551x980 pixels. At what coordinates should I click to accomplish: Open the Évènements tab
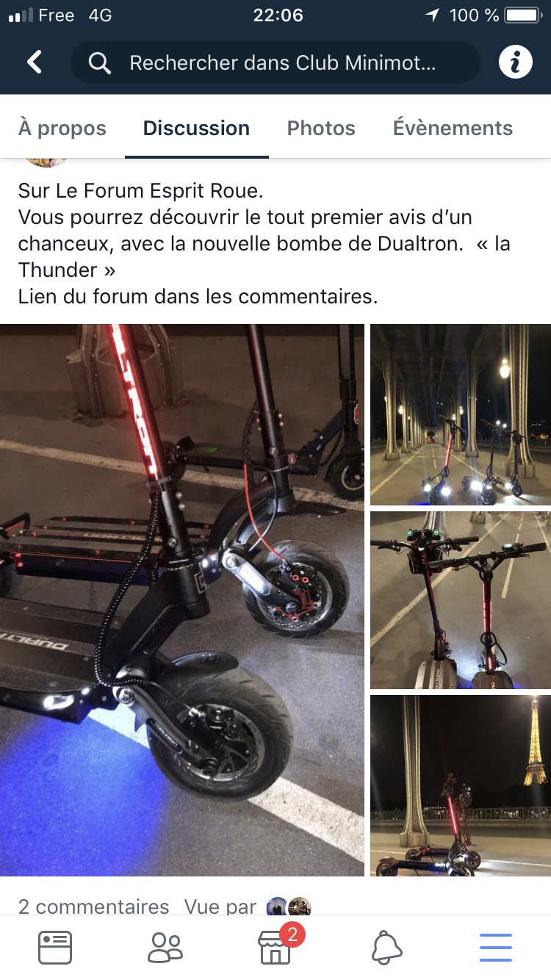click(453, 128)
